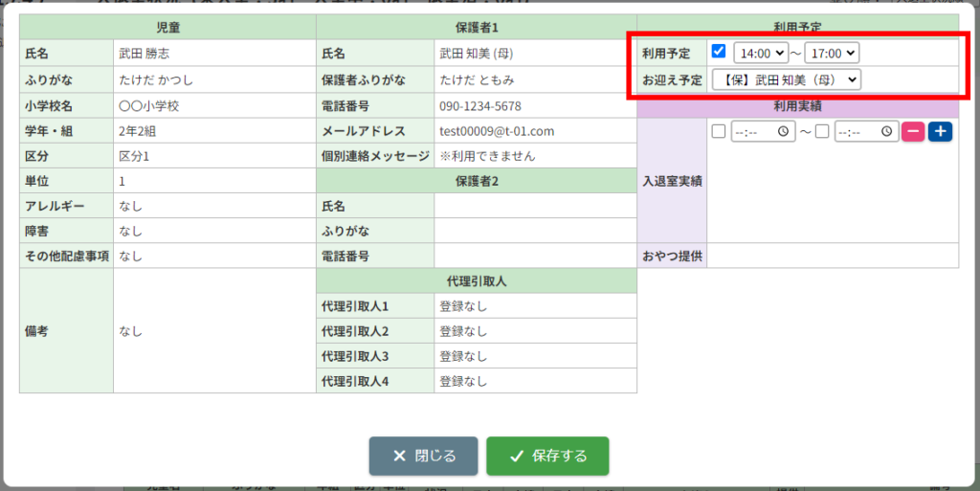
Task: Click the exit time input field
Action: (x=866, y=132)
